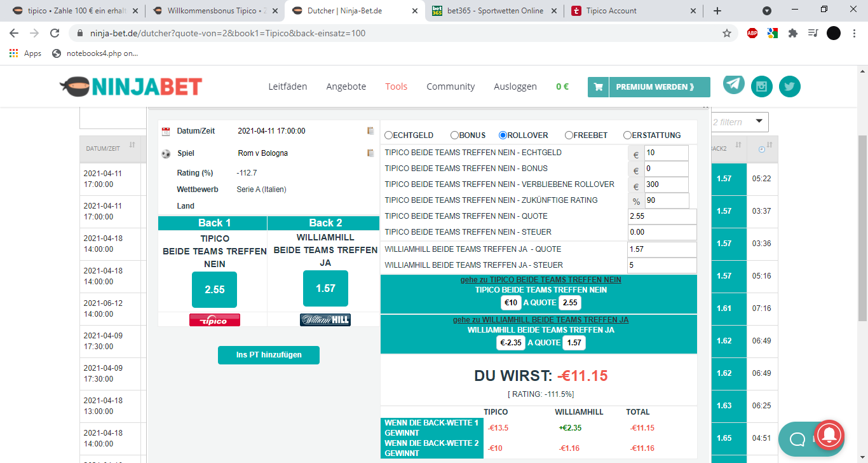Select the ERSTATTUNG radio option
The width and height of the screenshot is (868, 463).
627,135
